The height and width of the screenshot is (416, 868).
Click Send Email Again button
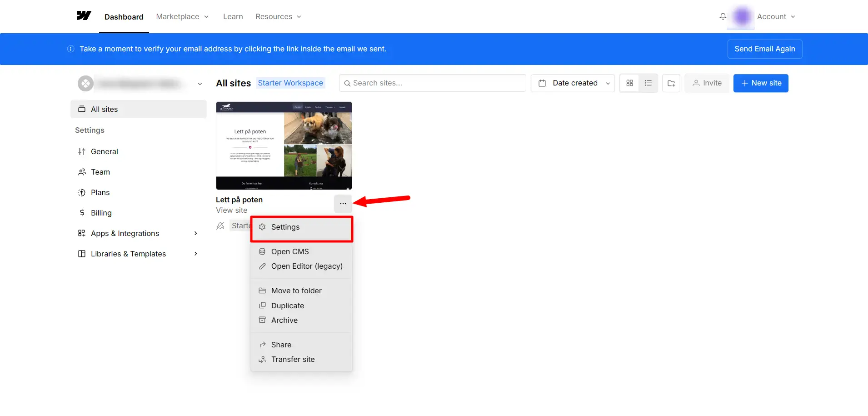point(765,49)
